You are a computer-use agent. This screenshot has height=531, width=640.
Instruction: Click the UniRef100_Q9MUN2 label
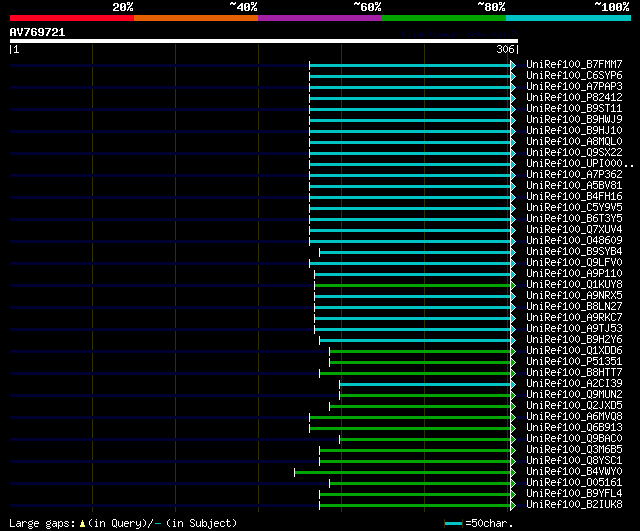(x=574, y=395)
